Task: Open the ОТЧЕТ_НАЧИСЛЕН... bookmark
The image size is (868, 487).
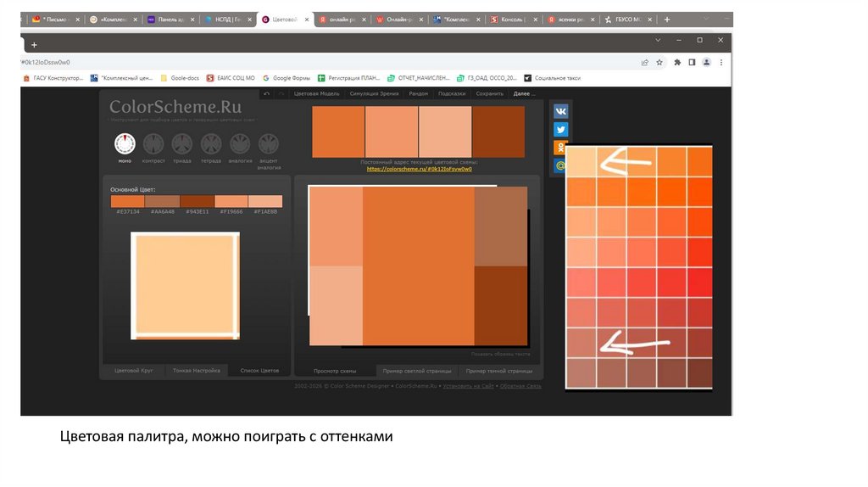Action: [419, 78]
